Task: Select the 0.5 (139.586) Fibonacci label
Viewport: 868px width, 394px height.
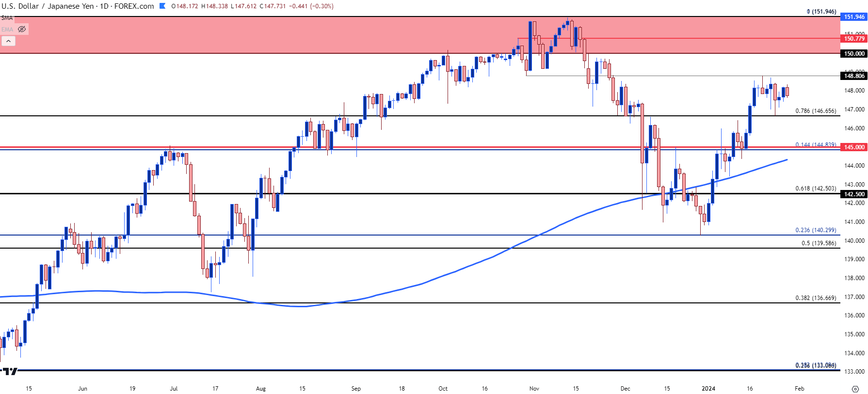Action: pyautogui.click(x=819, y=243)
